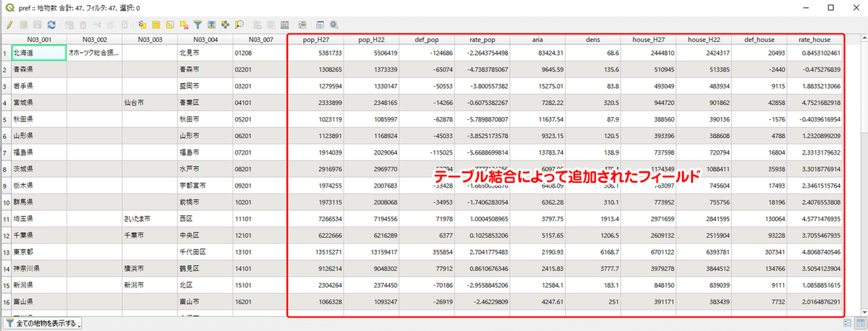Select the -124686 def_pop cell
Image resolution: width=868 pixels, height=331 pixels.
[x=427, y=53]
